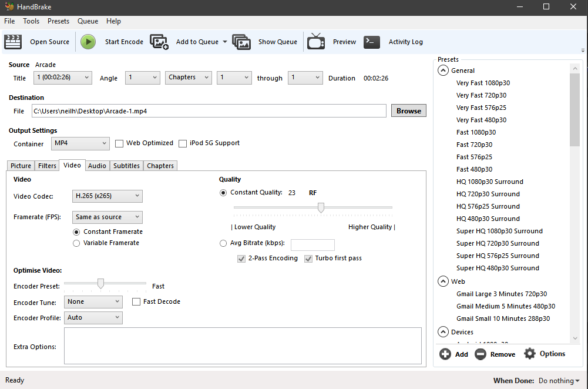Select the Very Fast 1080p30 preset

coord(483,83)
